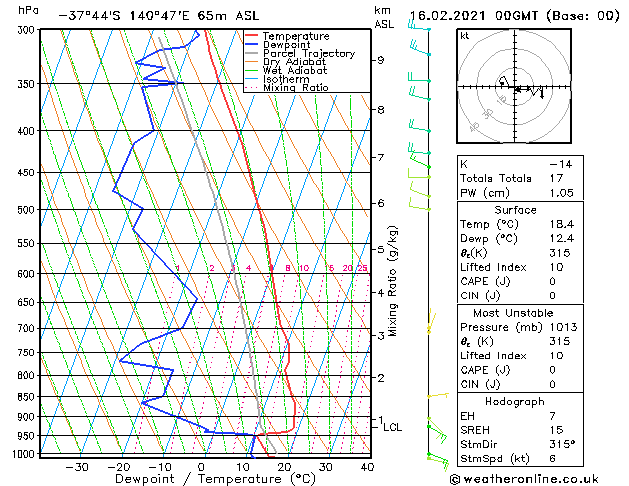Select the Isotherm legend label
This screenshot has width=629, height=486.
(286, 79)
